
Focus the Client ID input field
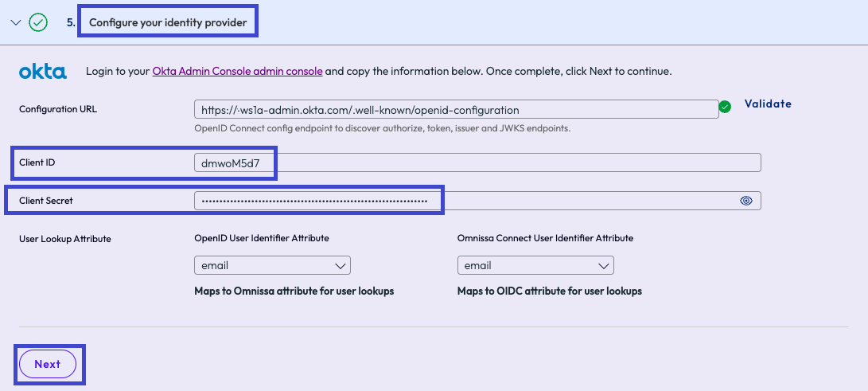[x=477, y=162]
